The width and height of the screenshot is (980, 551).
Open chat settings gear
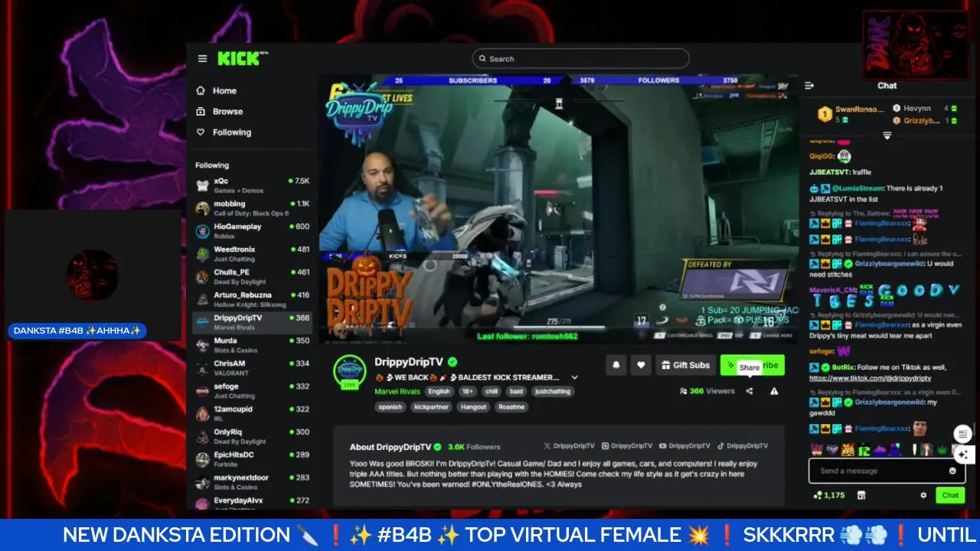click(923, 495)
